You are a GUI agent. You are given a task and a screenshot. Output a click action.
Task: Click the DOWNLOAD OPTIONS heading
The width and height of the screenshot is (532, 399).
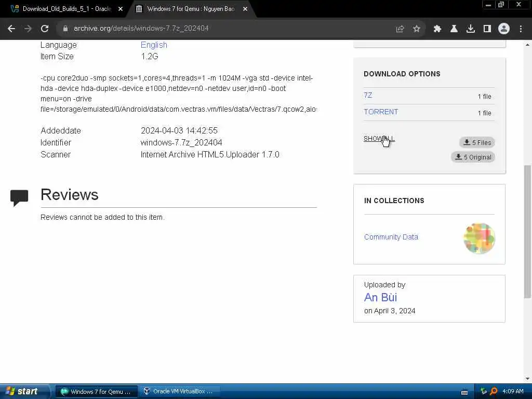pyautogui.click(x=402, y=74)
